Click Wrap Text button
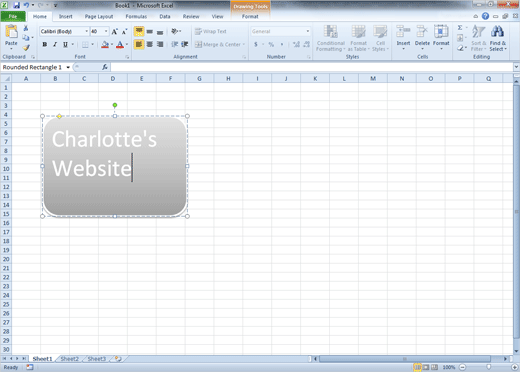This screenshot has width=520, height=372. 211,31
